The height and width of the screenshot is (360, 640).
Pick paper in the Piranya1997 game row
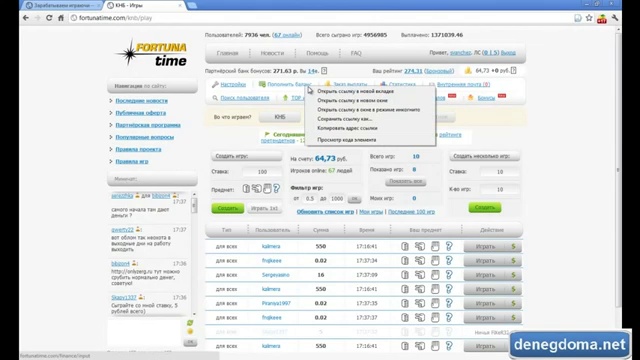tap(435, 303)
